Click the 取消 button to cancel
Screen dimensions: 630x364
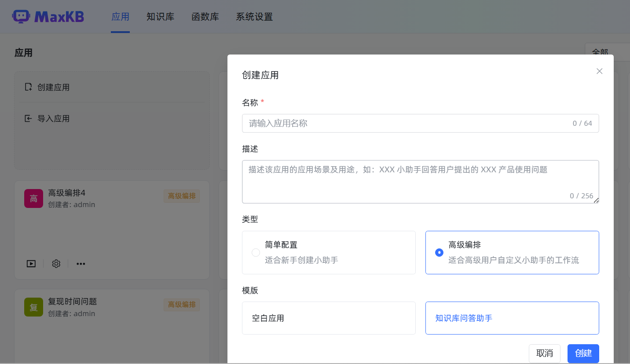[544, 353]
